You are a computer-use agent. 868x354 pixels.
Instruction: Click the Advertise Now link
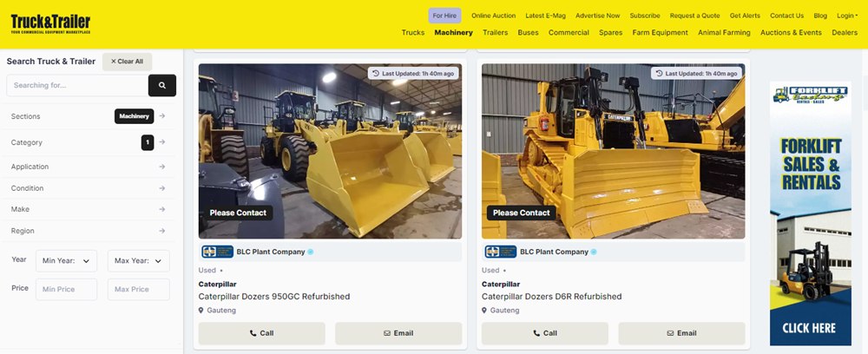597,16
